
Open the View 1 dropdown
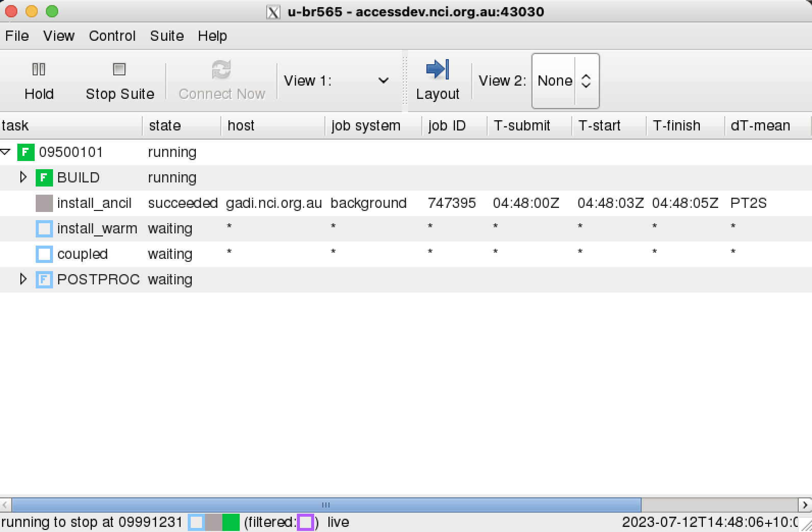click(x=384, y=81)
